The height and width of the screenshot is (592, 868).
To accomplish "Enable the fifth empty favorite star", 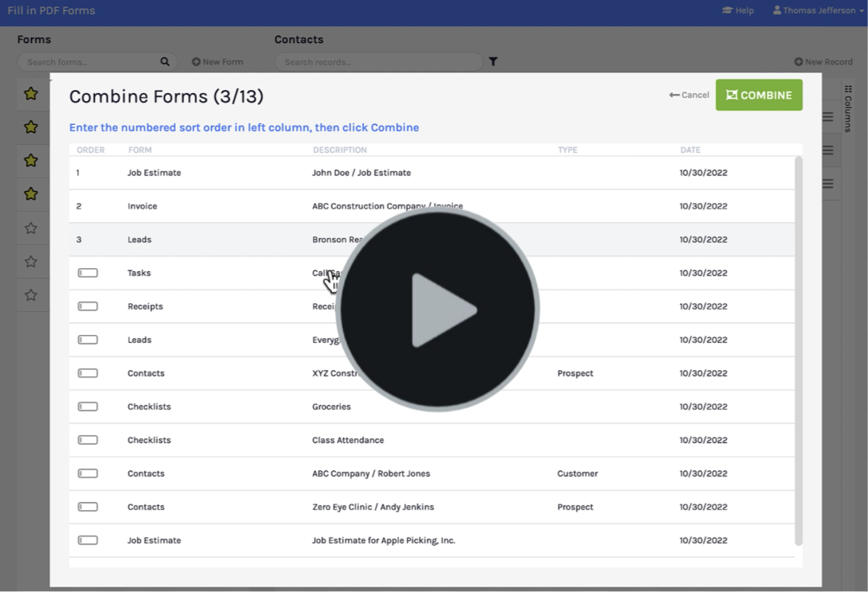I will (31, 228).
